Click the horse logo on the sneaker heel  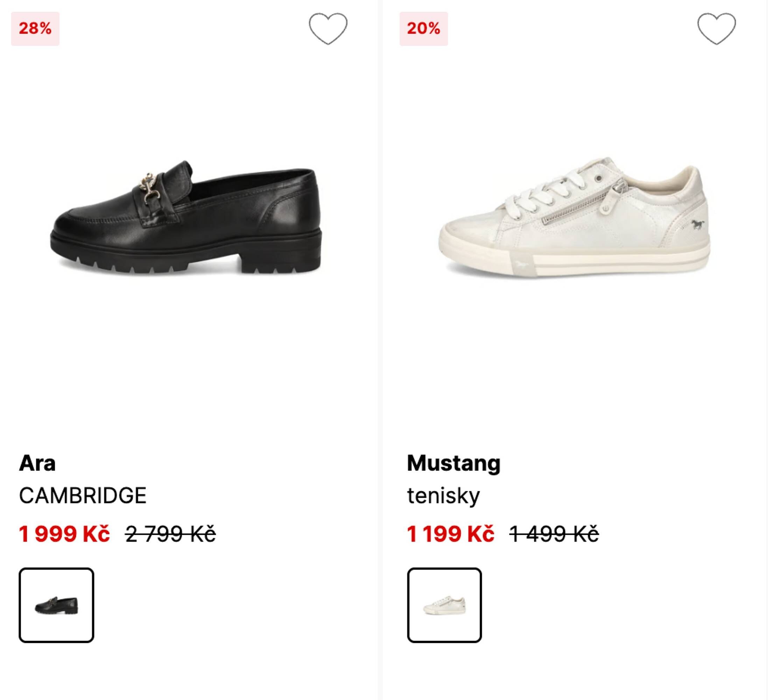698,224
